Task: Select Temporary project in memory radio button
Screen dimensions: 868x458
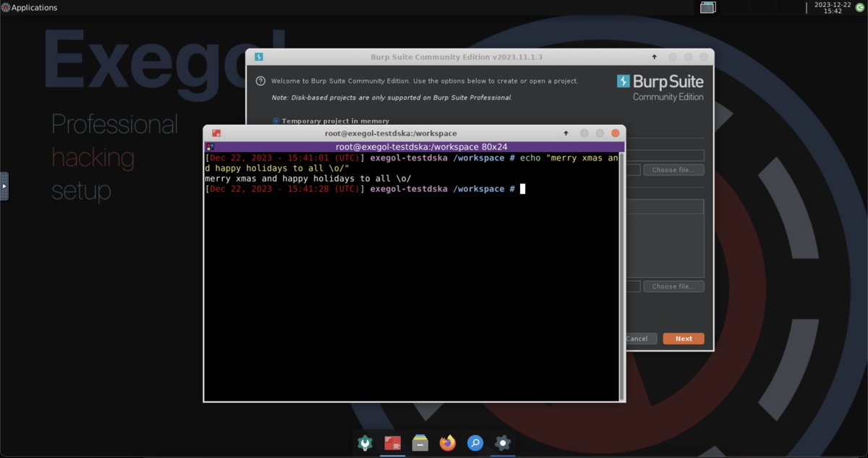Action: point(276,121)
